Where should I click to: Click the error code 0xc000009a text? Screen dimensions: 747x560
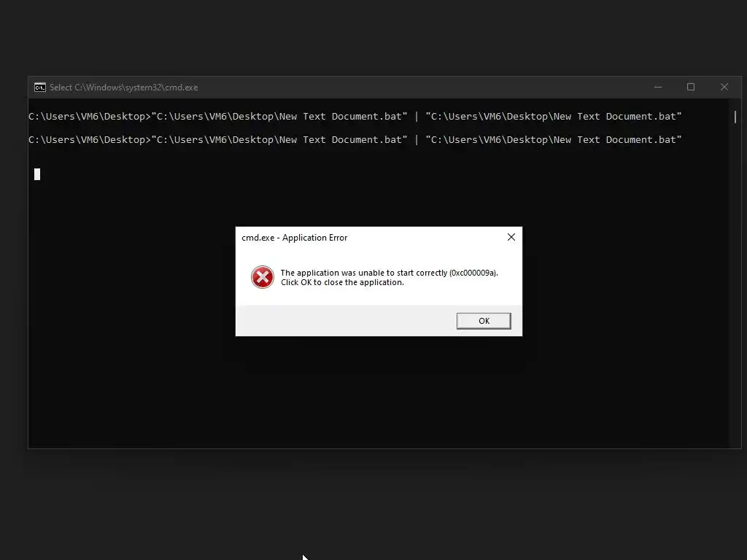click(x=473, y=273)
